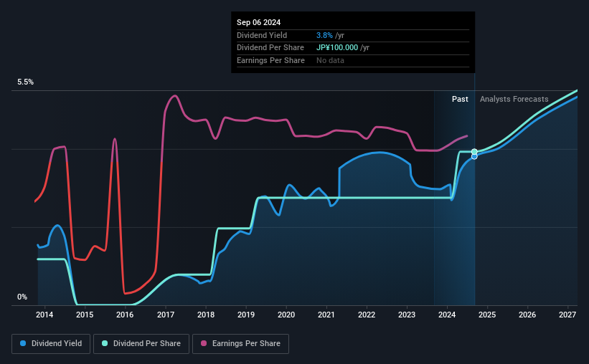This screenshot has height=364, width=589.
Task: Click the 2023 x-axis label
Action: click(407, 315)
